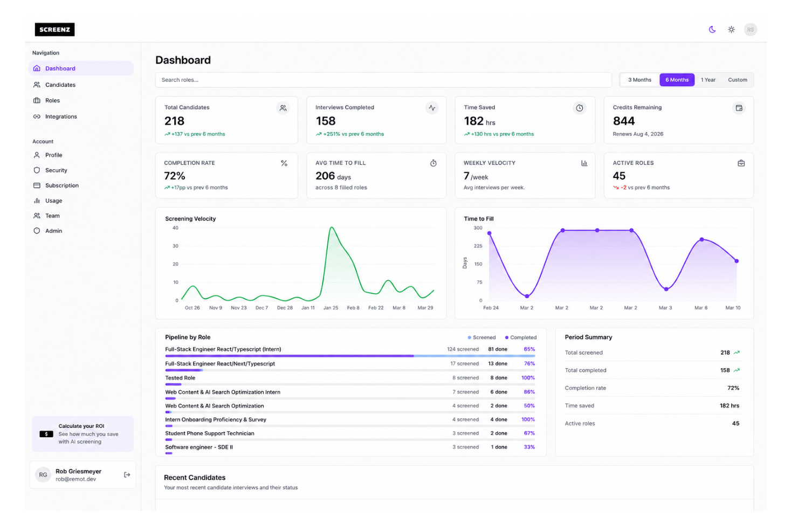Open Dashboard in the sidebar
Viewport: 798px width, 532px height.
81,68
